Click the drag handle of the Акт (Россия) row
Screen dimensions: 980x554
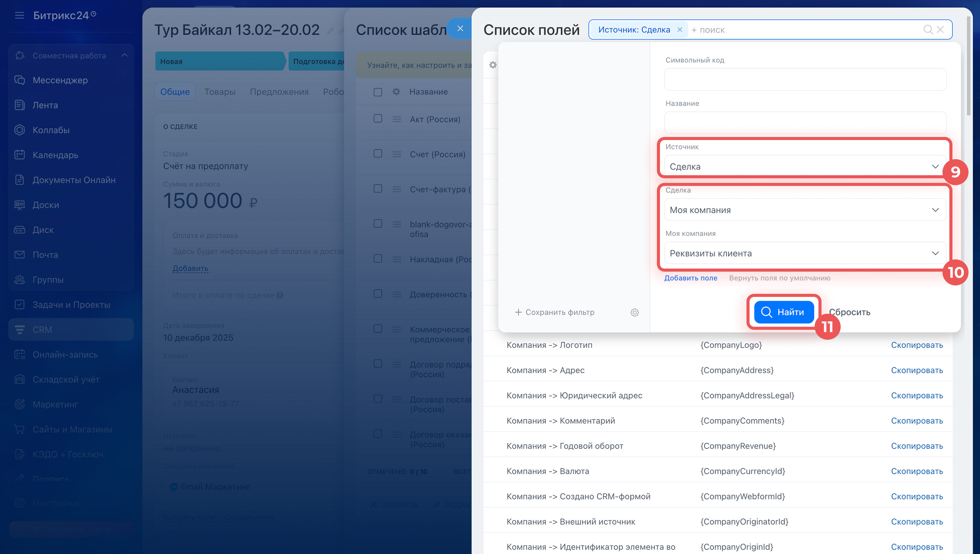tap(397, 119)
